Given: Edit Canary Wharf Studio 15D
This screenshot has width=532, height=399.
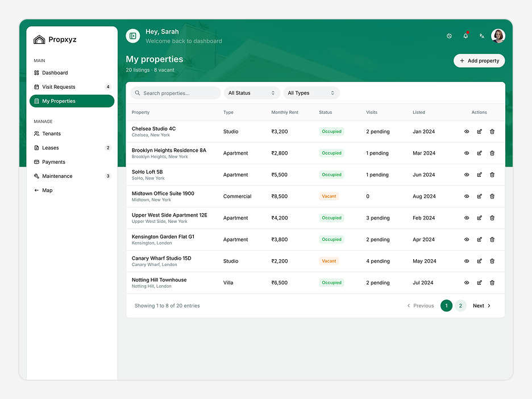Looking at the screenshot, I should (x=479, y=261).
